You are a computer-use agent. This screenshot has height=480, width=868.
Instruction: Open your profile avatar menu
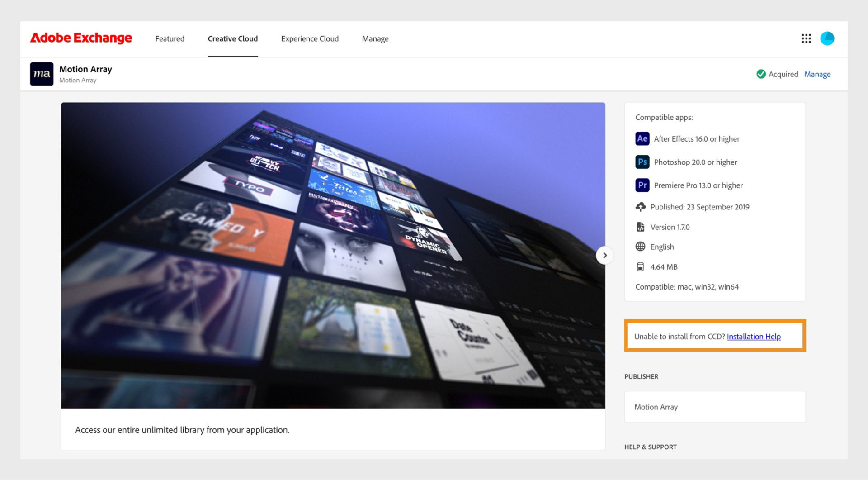pyautogui.click(x=828, y=38)
